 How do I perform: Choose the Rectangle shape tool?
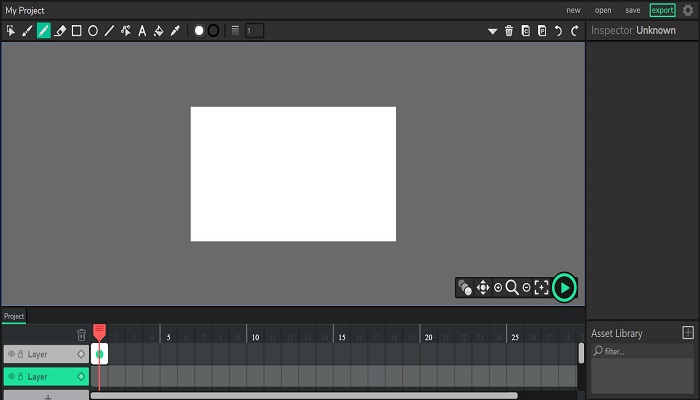tap(76, 31)
